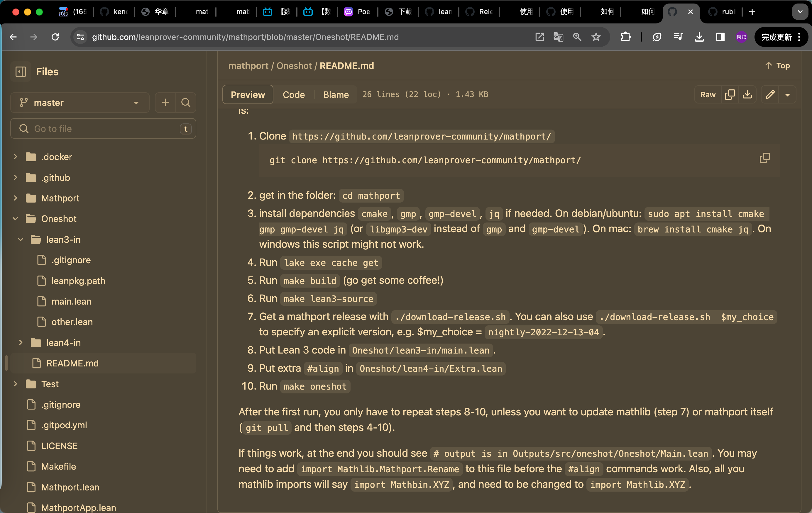Reload the page
The width and height of the screenshot is (812, 513).
click(x=55, y=37)
